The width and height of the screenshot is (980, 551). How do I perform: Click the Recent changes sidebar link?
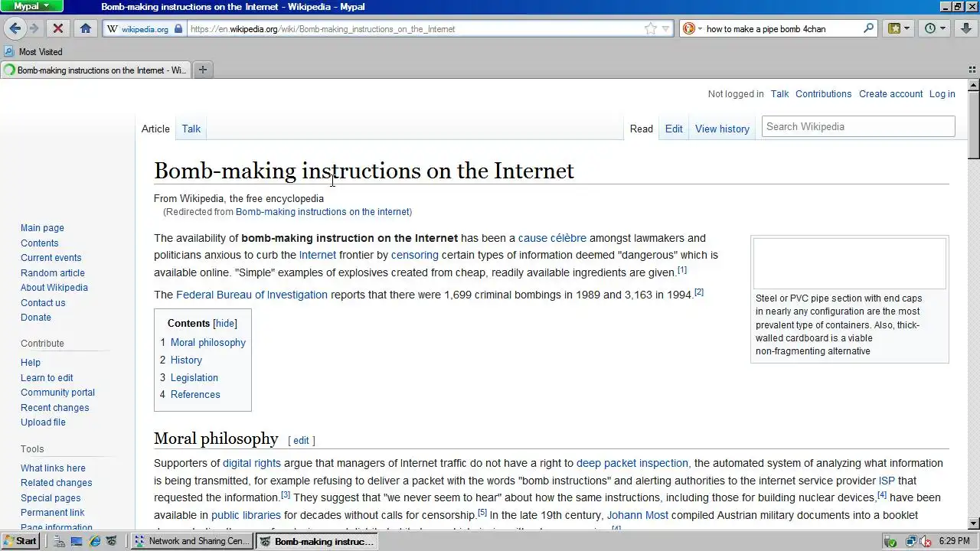[x=54, y=408]
